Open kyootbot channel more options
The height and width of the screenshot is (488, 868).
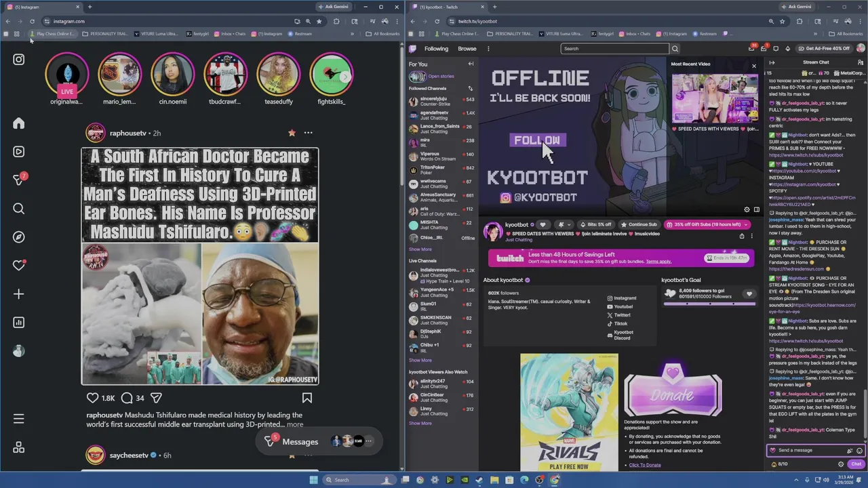[x=751, y=237]
